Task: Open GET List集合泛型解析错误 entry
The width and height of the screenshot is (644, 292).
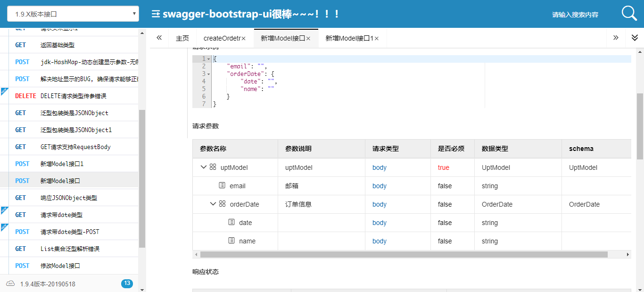Action: point(69,249)
